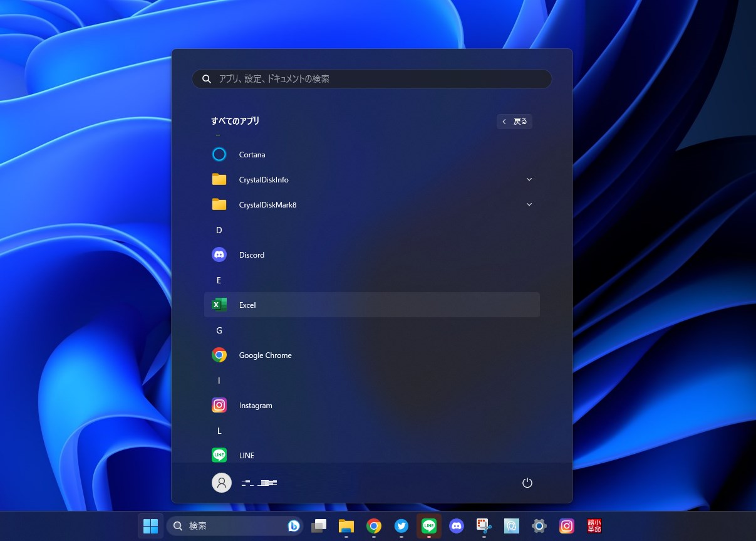Open the light-blue app icon beside Settings
Image resolution: width=756 pixels, height=541 pixels.
(512, 526)
